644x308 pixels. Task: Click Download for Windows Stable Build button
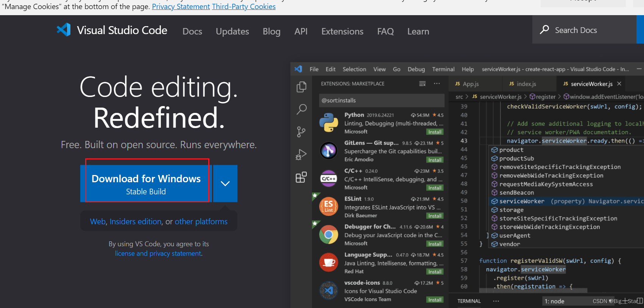tap(146, 183)
